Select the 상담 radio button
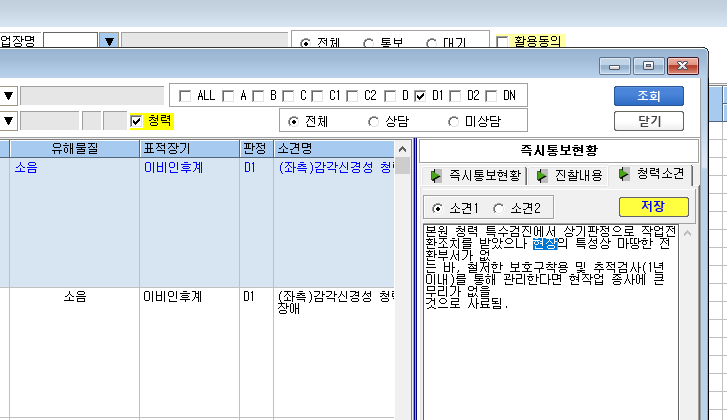Viewport: 727px width, 420px height. [373, 121]
